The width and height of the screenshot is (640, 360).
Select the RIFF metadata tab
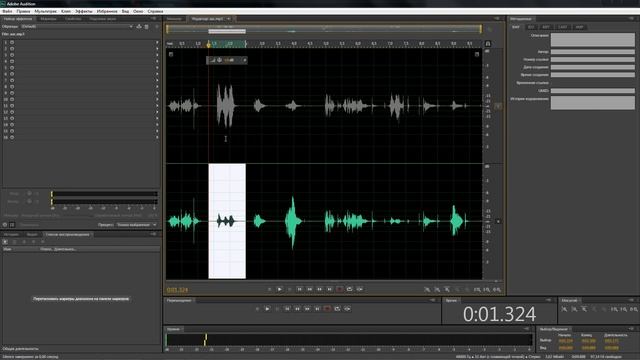(546, 27)
